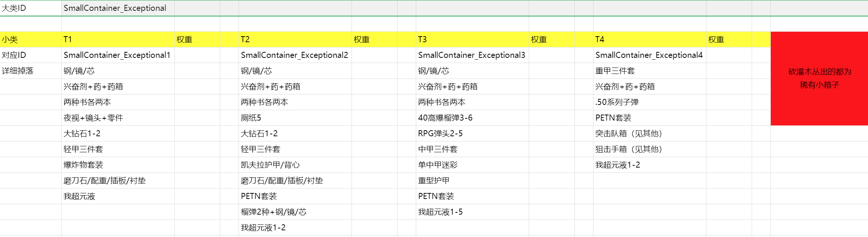The height and width of the screenshot is (237, 868).
Task: Select 大钻石1-2 in the T2 column
Action: pos(295,134)
